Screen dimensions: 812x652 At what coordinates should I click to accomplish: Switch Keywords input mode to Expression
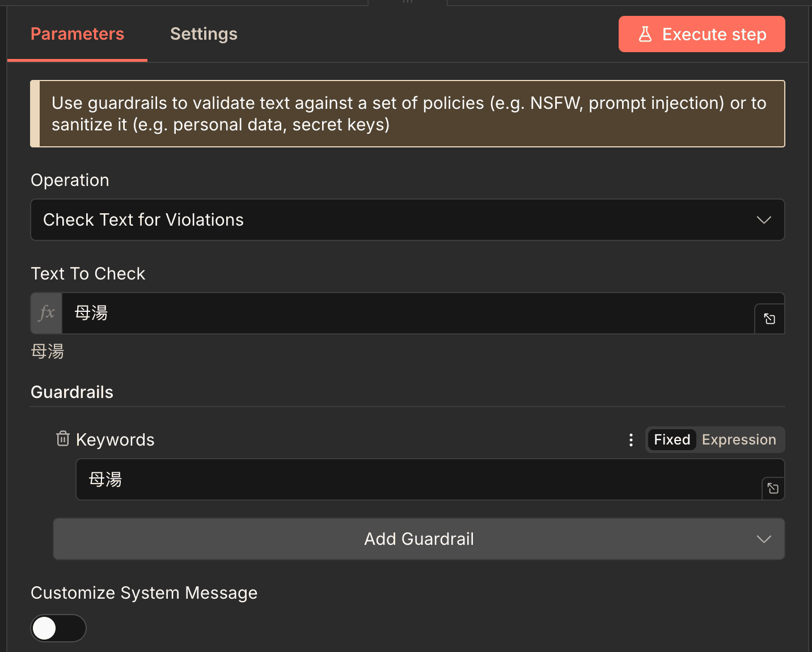(x=739, y=439)
